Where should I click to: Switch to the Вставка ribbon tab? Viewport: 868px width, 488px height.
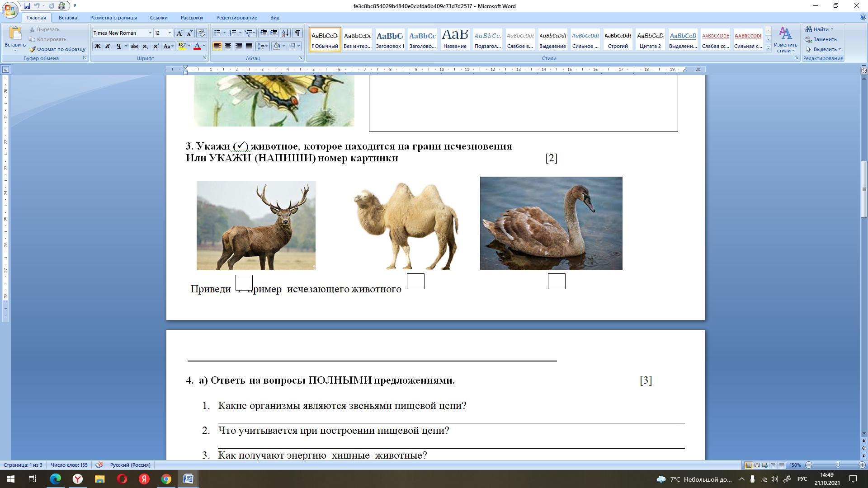tap(68, 18)
